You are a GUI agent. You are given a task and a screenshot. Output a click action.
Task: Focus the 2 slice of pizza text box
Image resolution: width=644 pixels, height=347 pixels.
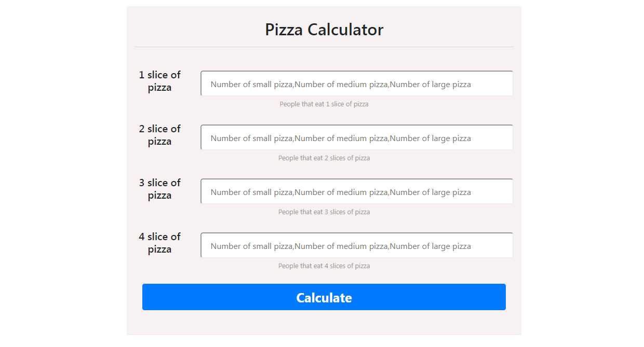(357, 138)
